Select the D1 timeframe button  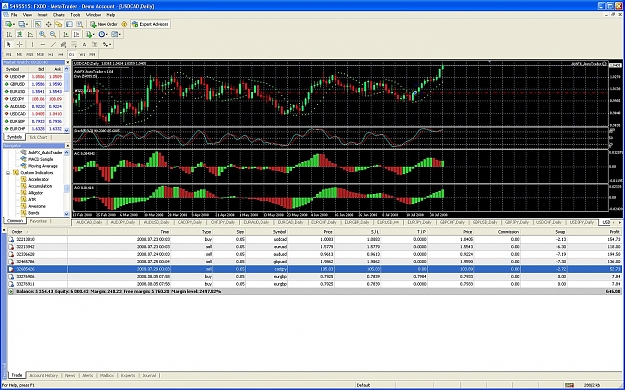(x=72, y=54)
